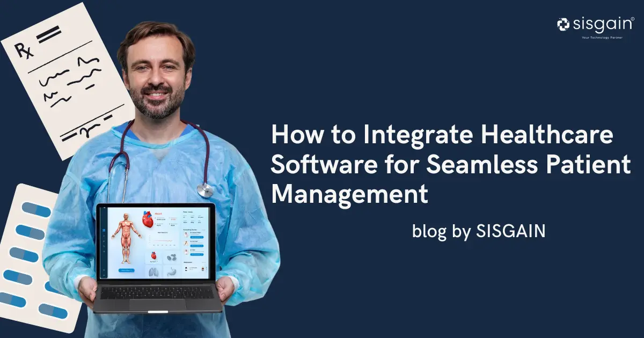The width and height of the screenshot is (644, 338).
Task: Expand See All next to Consulting Doctor
Action: [x=203, y=230]
